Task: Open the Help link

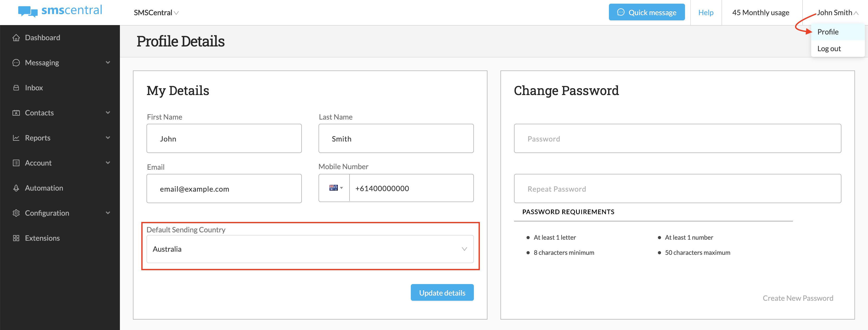Action: tap(706, 13)
